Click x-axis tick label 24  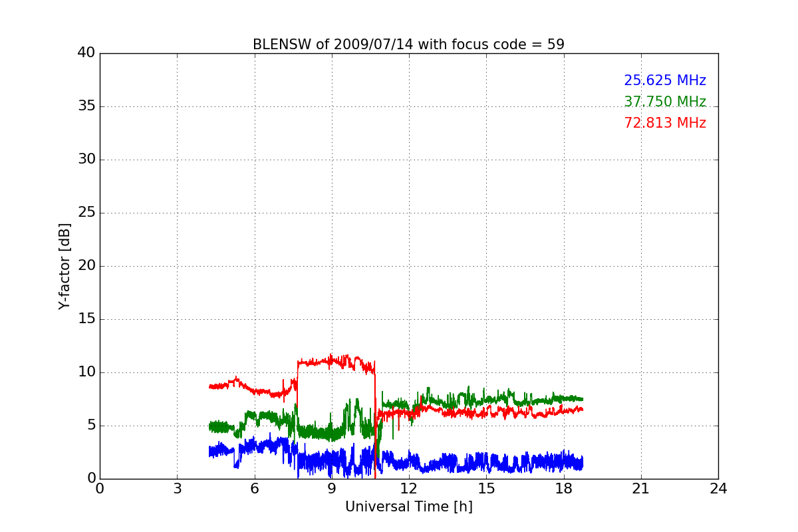tap(718, 488)
